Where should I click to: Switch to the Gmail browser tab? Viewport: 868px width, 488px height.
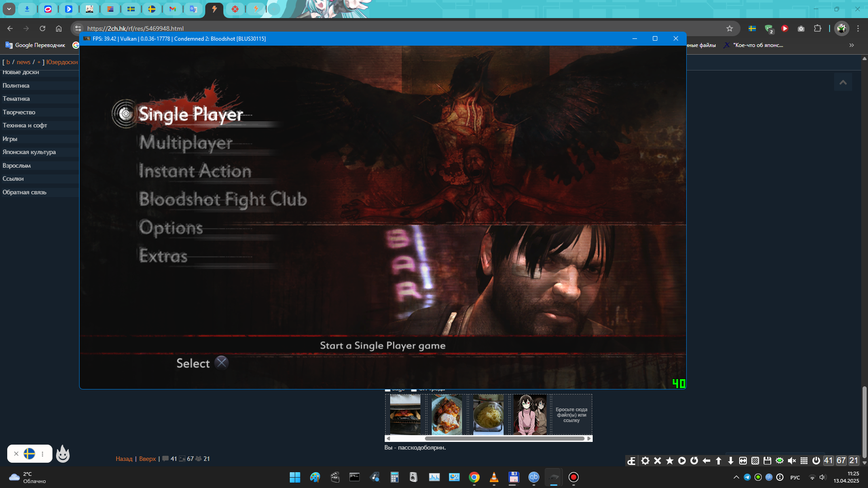tap(173, 9)
